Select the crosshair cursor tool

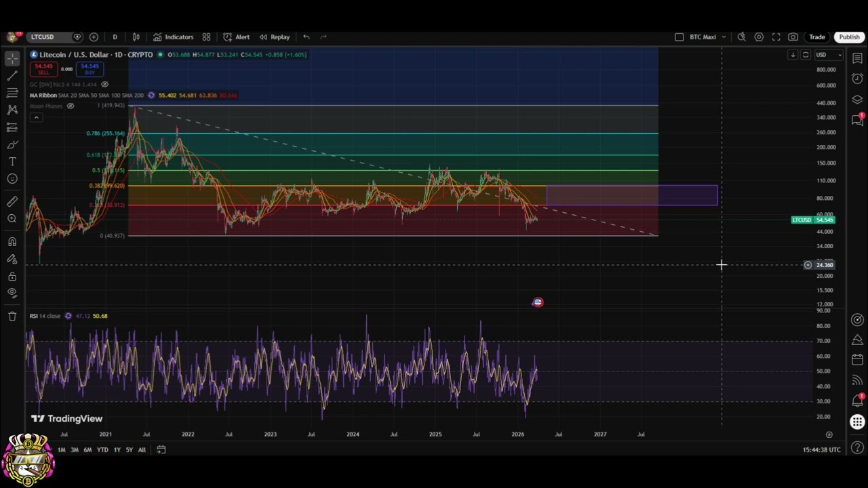12,58
